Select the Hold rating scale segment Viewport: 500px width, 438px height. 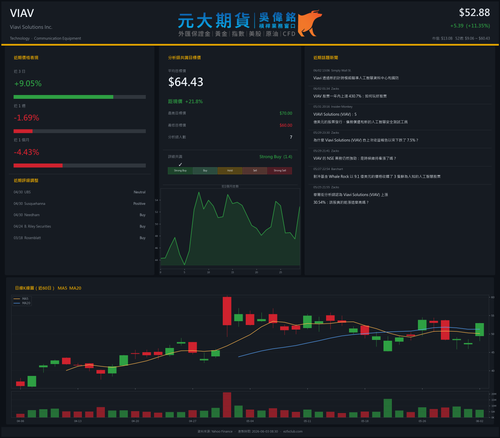tap(230, 171)
